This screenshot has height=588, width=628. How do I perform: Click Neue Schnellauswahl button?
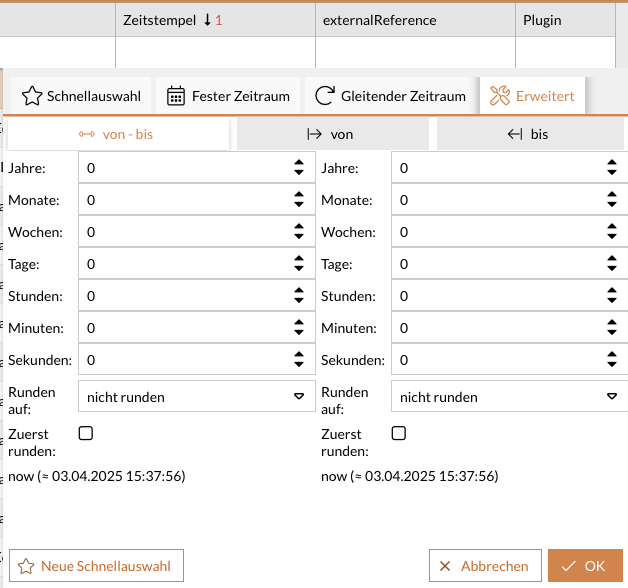coord(96,566)
